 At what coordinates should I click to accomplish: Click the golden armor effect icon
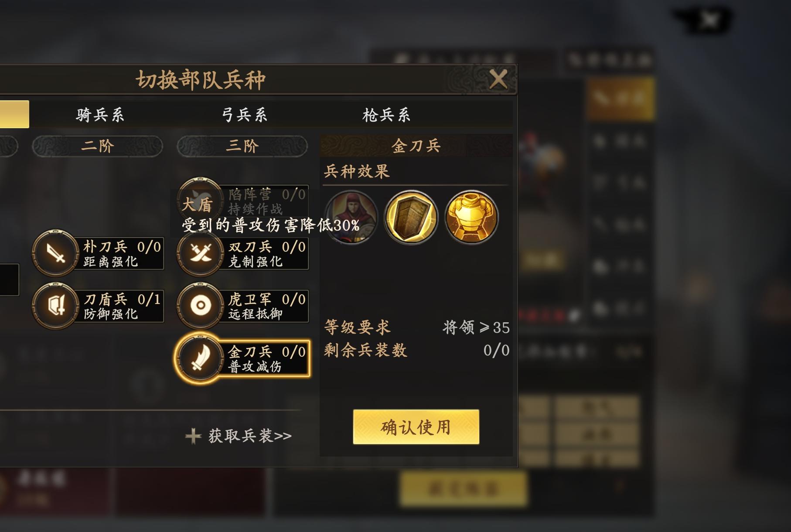pos(471,218)
